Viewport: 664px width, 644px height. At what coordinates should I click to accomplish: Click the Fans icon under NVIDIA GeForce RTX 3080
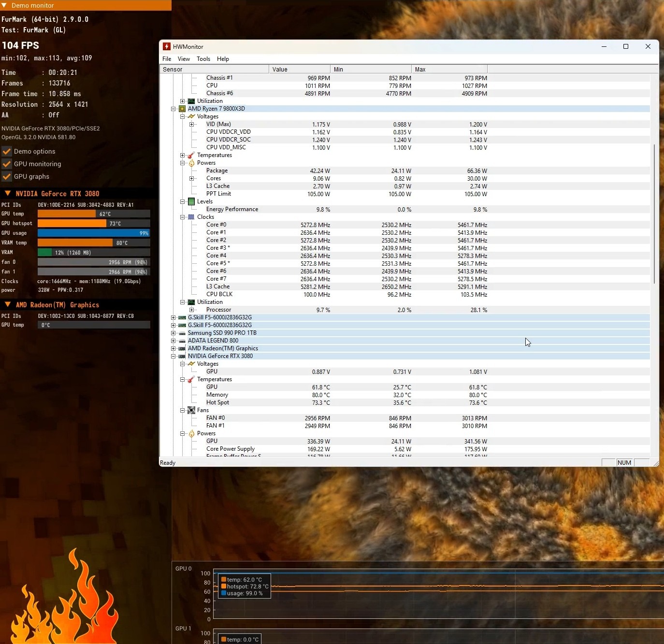[191, 410]
